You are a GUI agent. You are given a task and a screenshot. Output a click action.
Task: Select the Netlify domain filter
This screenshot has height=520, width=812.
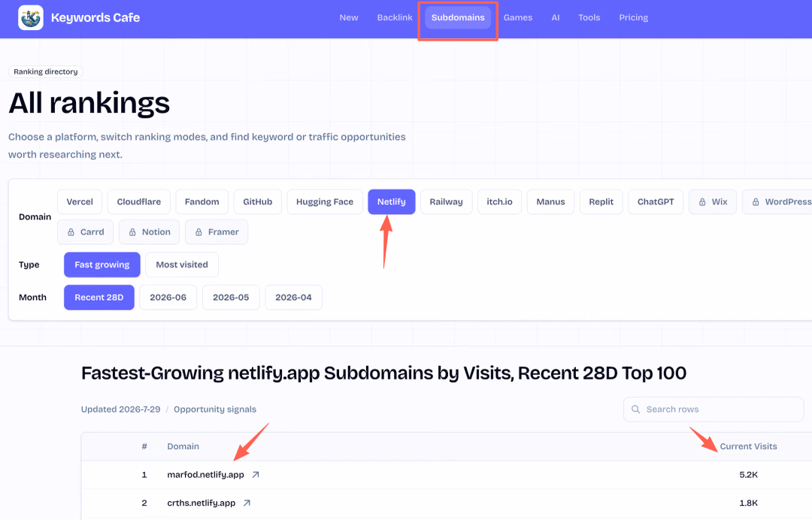tap(392, 202)
